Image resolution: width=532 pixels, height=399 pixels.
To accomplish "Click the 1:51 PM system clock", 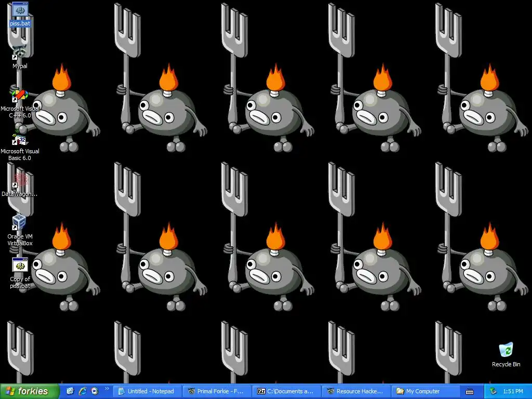I will click(513, 391).
